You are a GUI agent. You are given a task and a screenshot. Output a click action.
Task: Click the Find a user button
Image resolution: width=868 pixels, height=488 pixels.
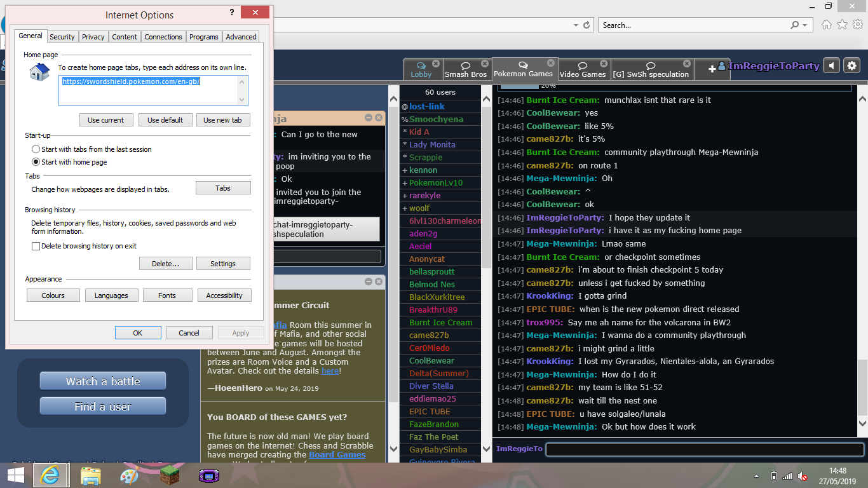pos(103,407)
